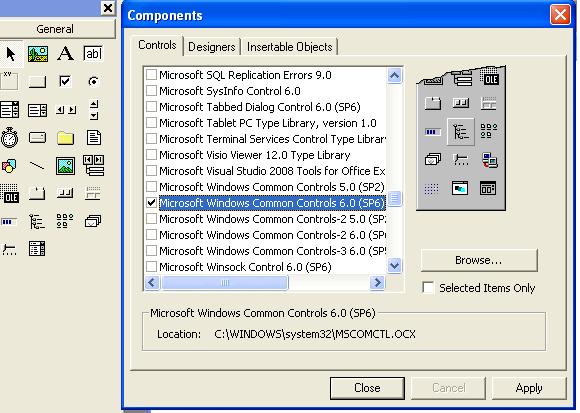Select the ListView control in the toolbox

pos(65,221)
